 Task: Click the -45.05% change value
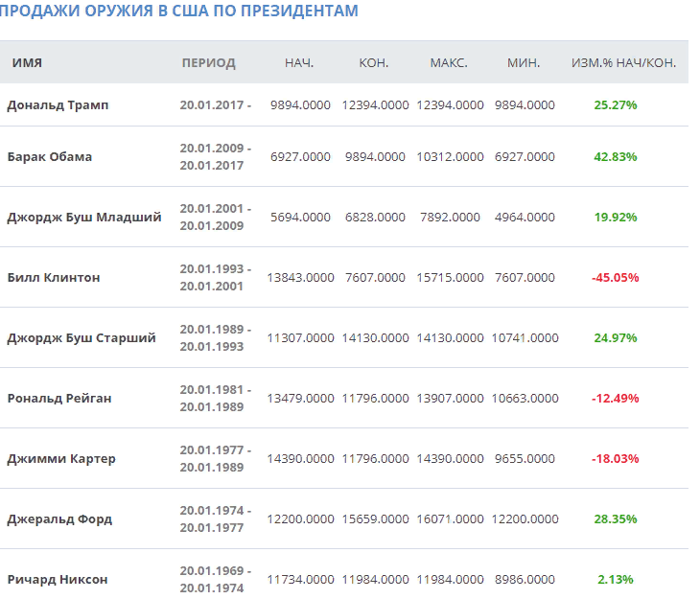pyautogui.click(x=615, y=277)
